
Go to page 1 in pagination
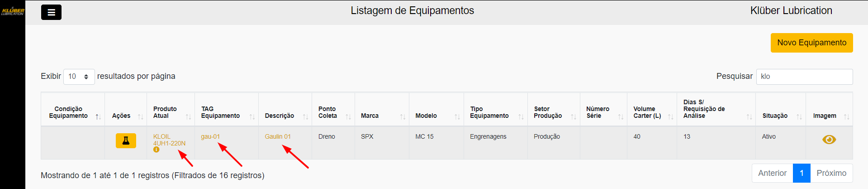pos(801,173)
